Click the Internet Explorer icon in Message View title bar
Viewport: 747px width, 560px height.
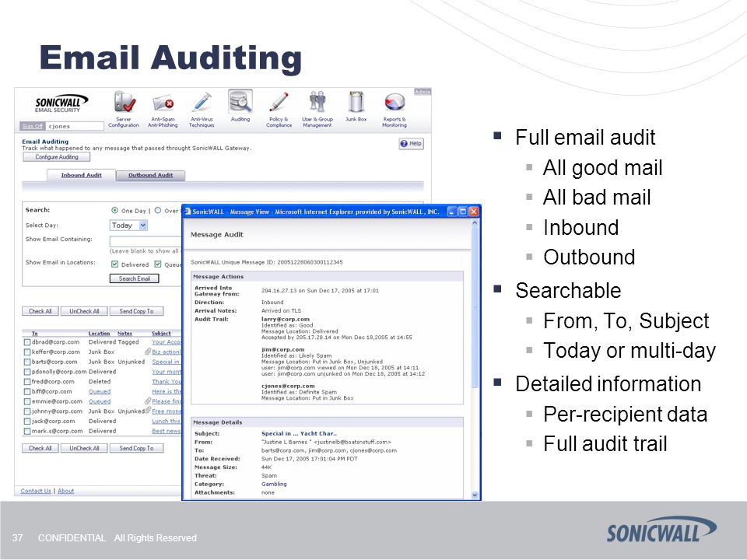coord(188,212)
